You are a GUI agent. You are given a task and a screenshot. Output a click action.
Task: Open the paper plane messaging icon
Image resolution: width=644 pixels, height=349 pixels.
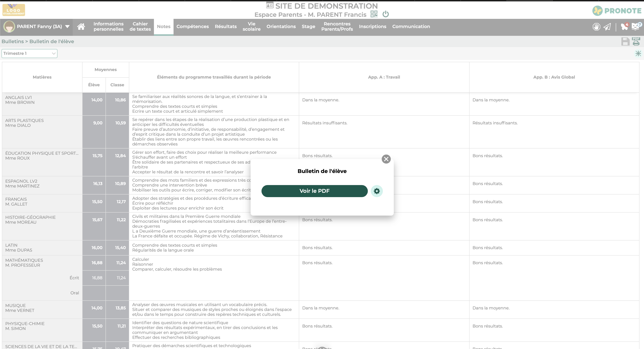pyautogui.click(x=607, y=27)
